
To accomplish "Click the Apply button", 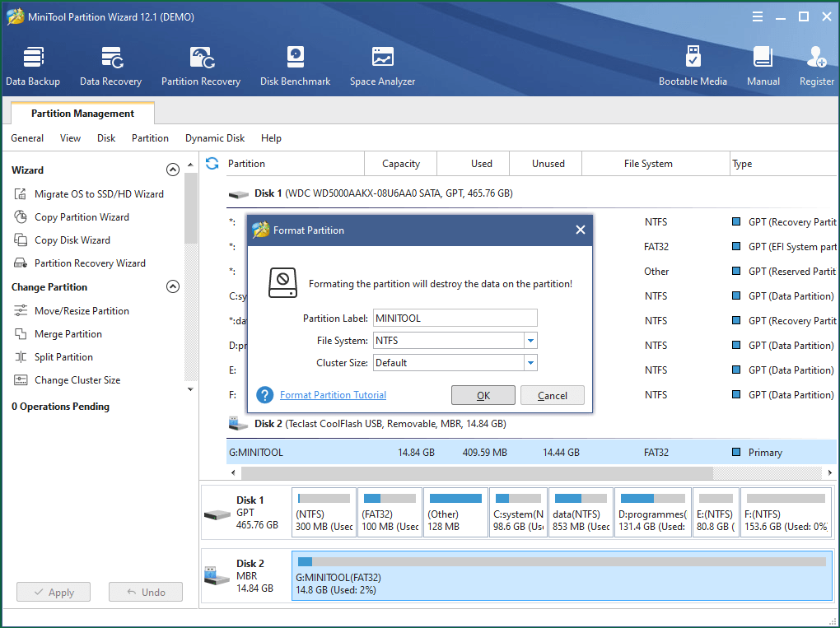I will coord(54,592).
